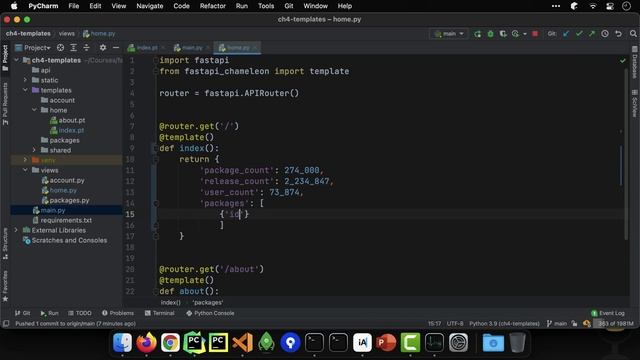This screenshot has height=360, width=640.
Task: Open the Navigate menu
Action: click(149, 6)
